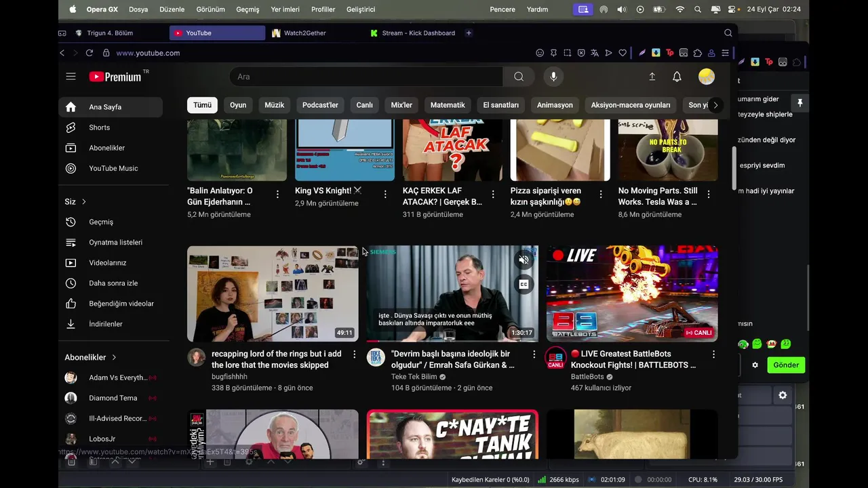This screenshot has height=488, width=868.
Task: Open more options for BattleBots live video
Action: coord(713,354)
